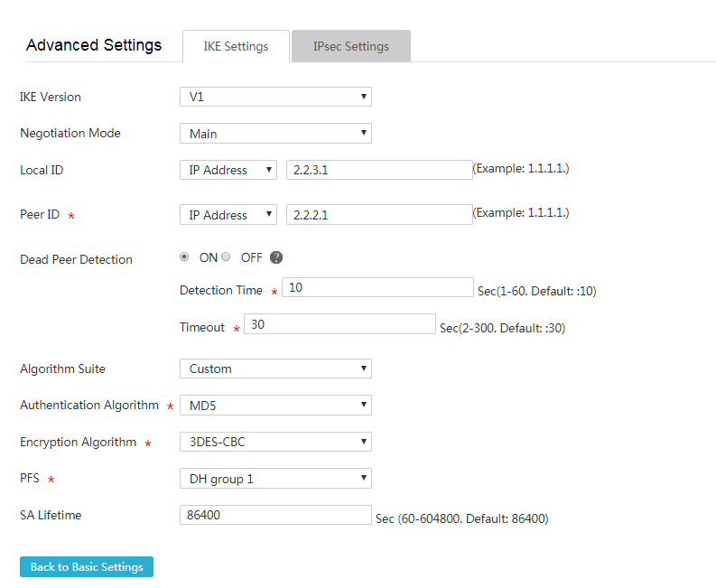716x588 pixels.
Task: Open the Peer ID type dropdown
Action: pos(228,215)
